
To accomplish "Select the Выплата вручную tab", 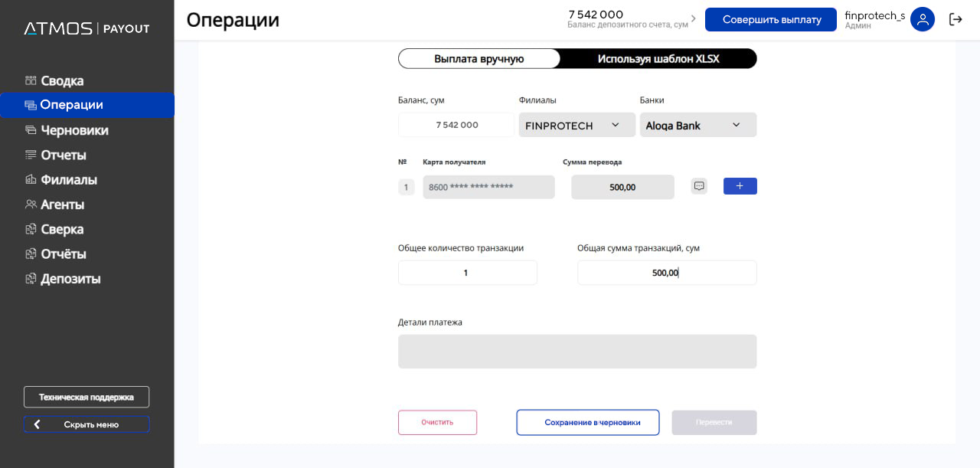I will [479, 58].
